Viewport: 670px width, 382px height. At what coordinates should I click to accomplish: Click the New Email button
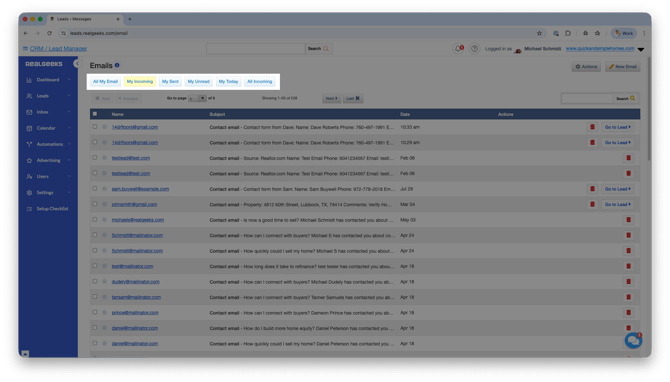[623, 67]
